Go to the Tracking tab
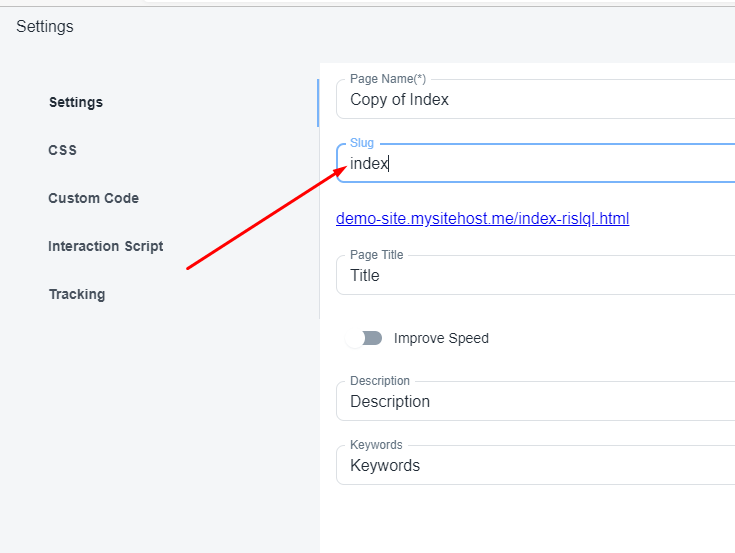Image resolution: width=735 pixels, height=553 pixels. pos(77,294)
